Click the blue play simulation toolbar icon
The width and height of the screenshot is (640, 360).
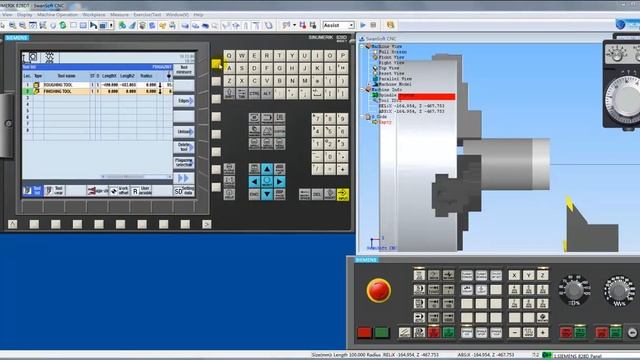pyautogui.click(x=363, y=25)
